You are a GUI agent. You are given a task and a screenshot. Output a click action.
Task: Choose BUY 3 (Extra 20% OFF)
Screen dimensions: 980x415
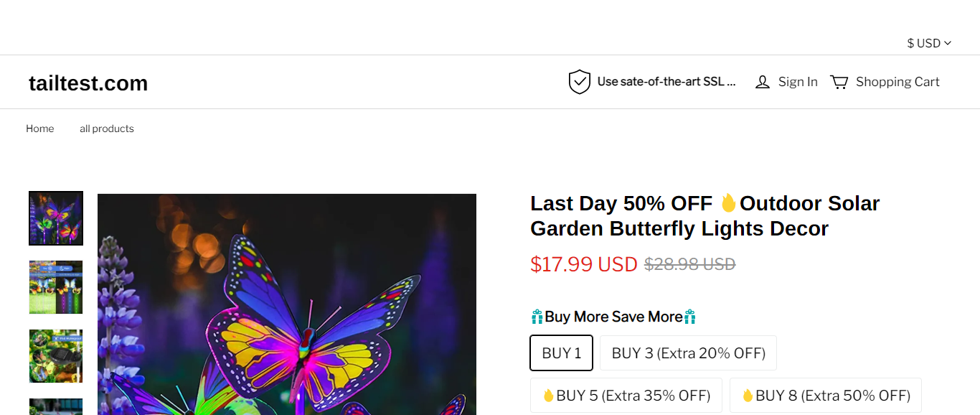pos(688,353)
